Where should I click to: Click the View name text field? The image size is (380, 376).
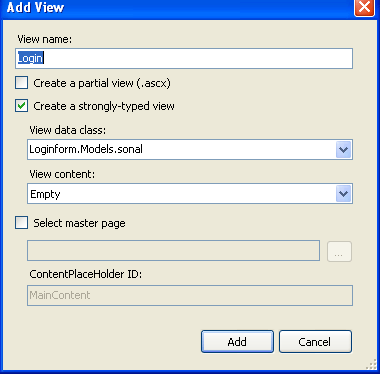click(x=184, y=58)
